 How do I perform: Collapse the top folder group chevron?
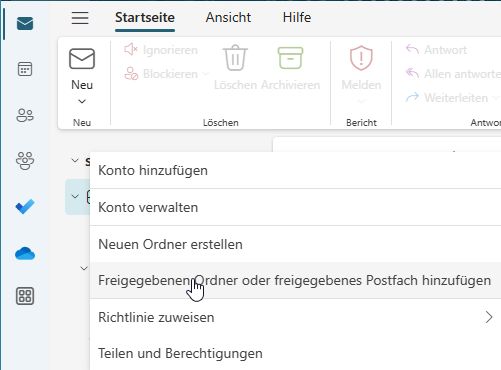(x=75, y=161)
